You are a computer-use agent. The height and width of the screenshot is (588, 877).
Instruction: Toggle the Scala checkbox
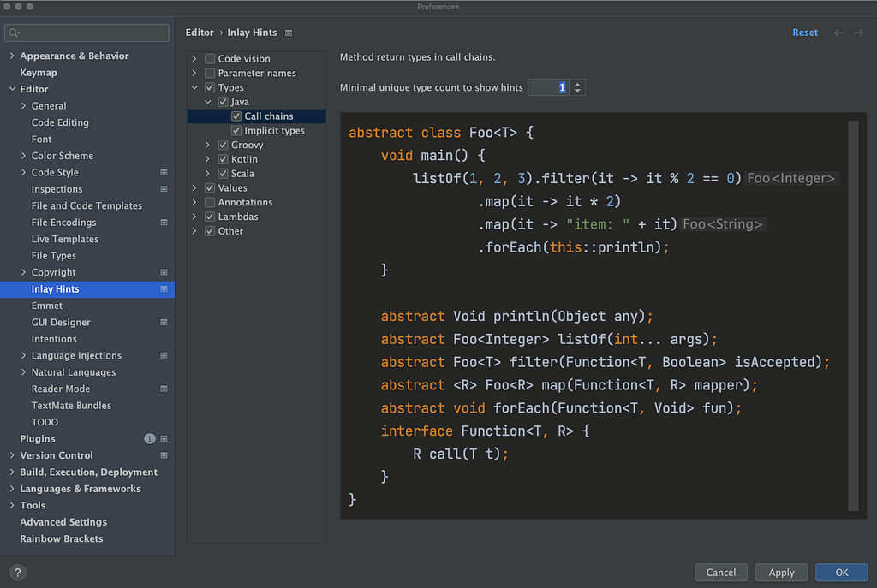pyautogui.click(x=224, y=174)
